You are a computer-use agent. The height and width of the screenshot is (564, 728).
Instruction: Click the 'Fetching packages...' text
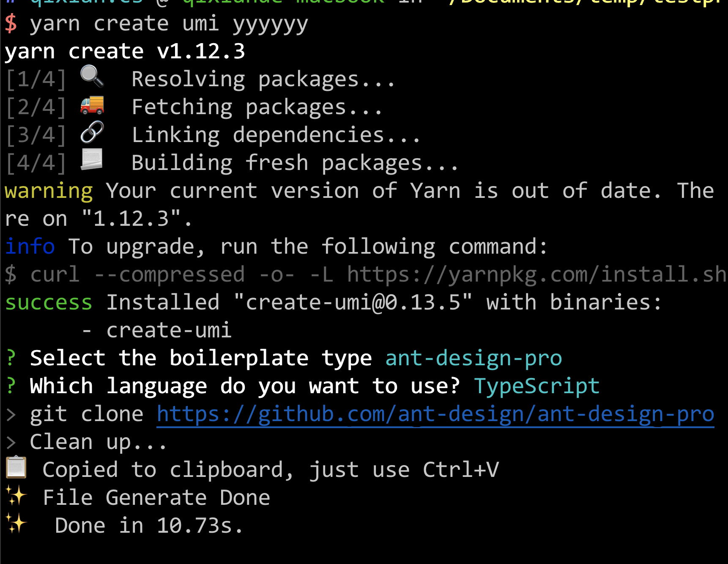pos(257,107)
